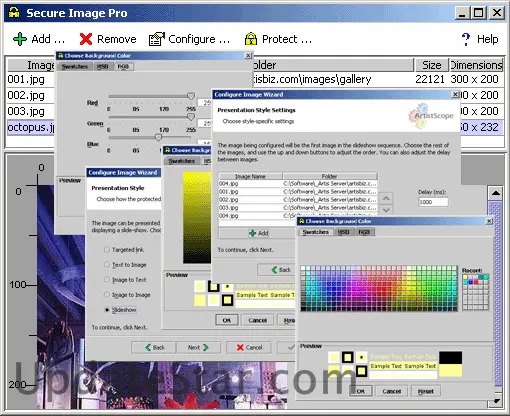Click Add below the slideshow image list
This screenshot has height=416, width=510.
[258, 233]
